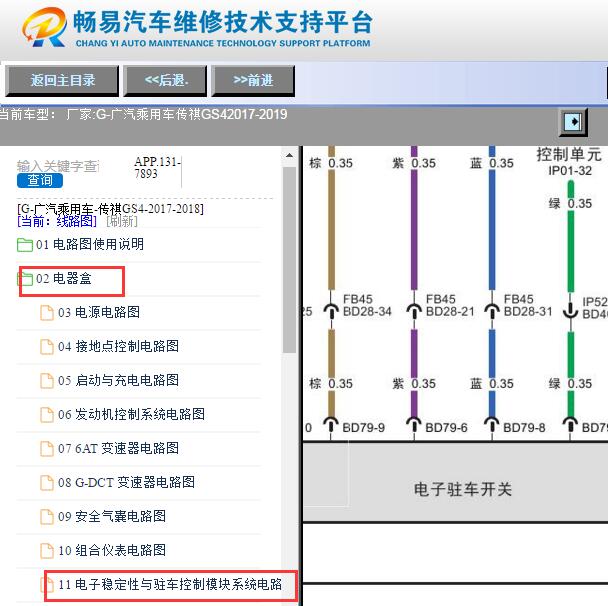608x606 pixels.
Task: Click the green folder icon beside 02 电器盒
Action: (x=25, y=279)
